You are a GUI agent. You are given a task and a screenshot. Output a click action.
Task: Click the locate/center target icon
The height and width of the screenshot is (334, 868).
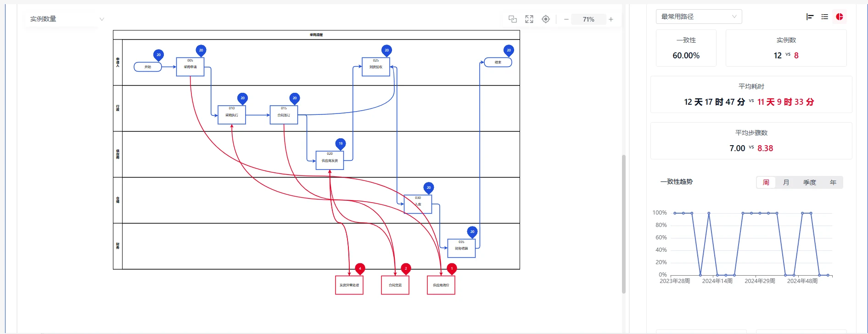(546, 19)
